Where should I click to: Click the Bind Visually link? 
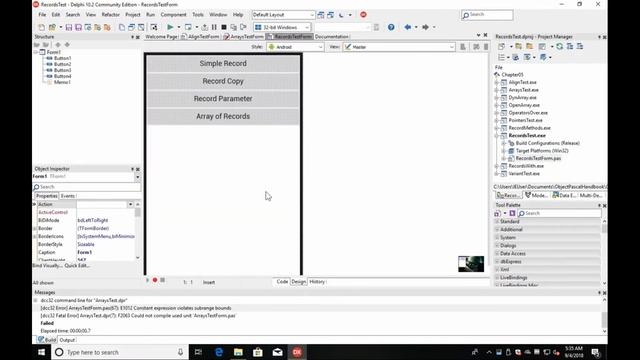pyautogui.click(x=47, y=265)
